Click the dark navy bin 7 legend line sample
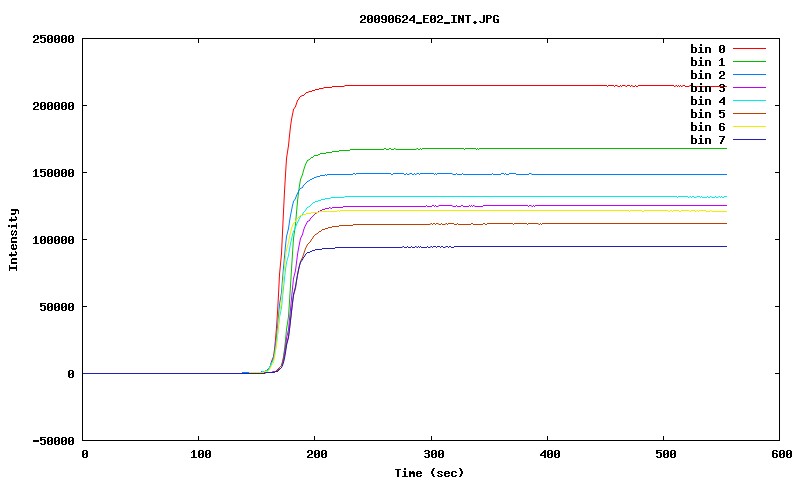This screenshot has width=800, height=480. pyautogui.click(x=749, y=140)
